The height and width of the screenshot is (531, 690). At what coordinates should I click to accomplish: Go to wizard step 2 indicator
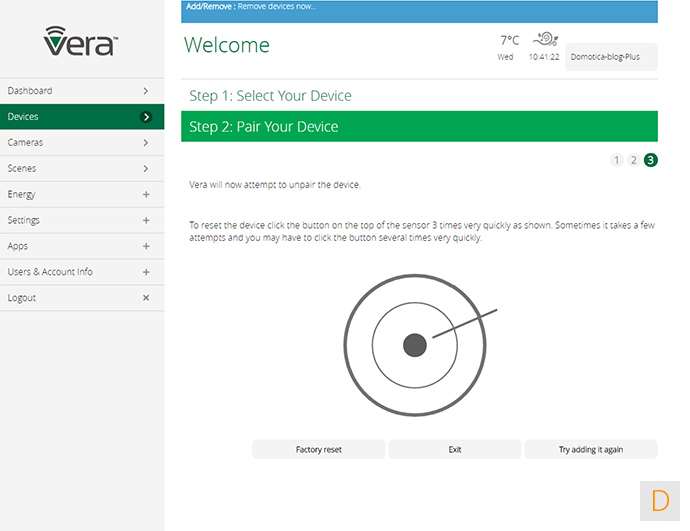(x=634, y=160)
